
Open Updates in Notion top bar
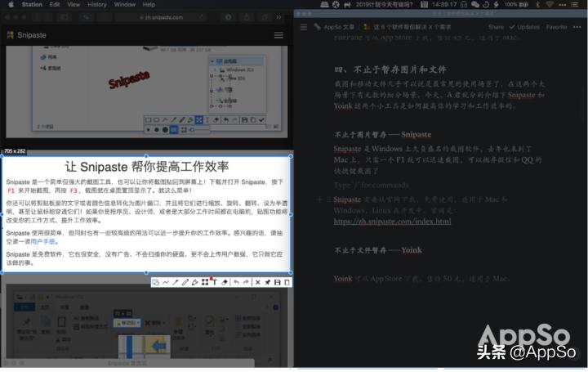click(524, 27)
